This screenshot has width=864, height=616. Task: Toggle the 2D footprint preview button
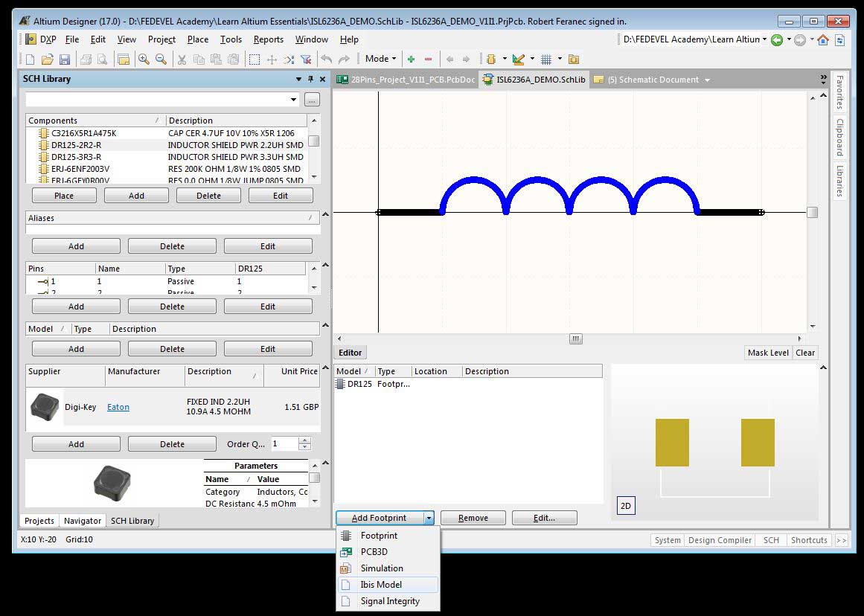(626, 506)
